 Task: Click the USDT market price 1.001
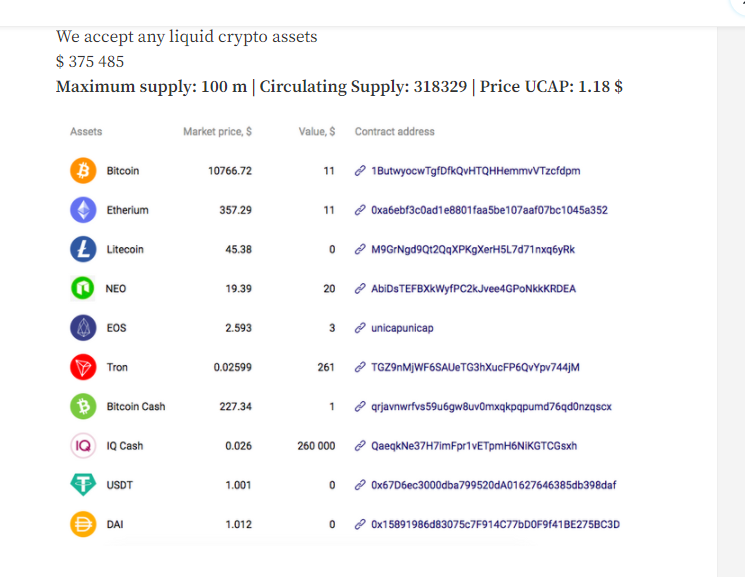coord(239,485)
